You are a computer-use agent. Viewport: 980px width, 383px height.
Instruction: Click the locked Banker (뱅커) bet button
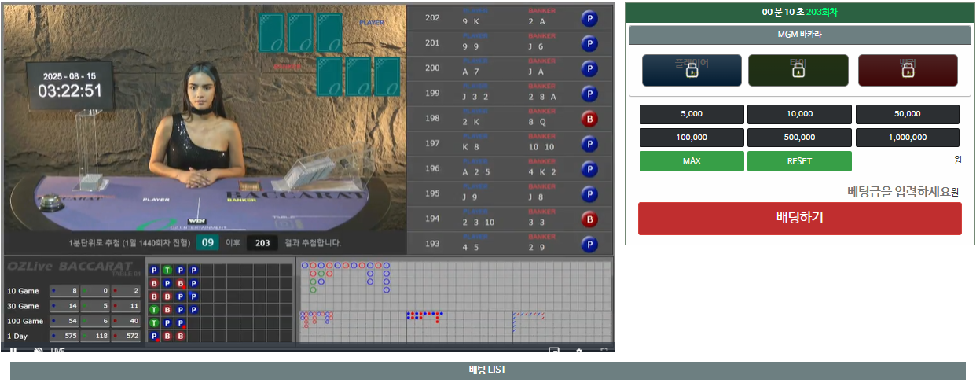(907, 70)
